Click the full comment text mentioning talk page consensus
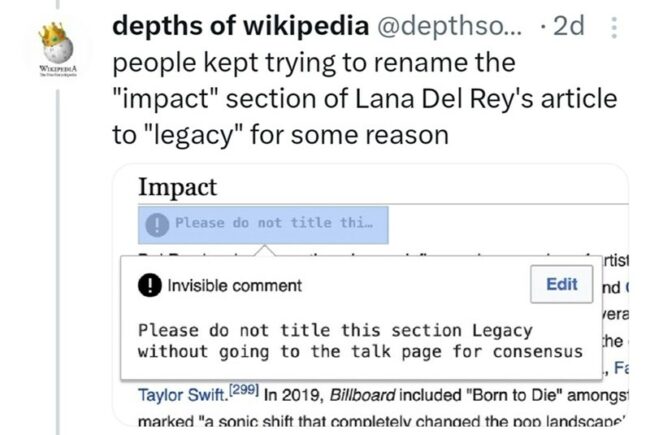650x435 pixels. point(360,341)
